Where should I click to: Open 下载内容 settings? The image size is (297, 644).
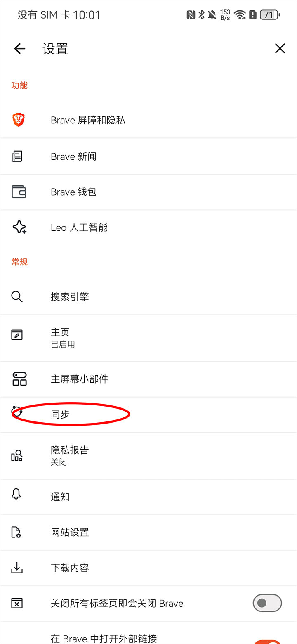point(70,568)
